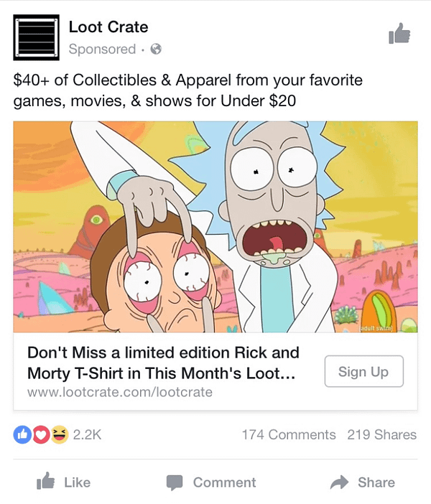View the 2.2K reactions count
This screenshot has height=504, width=431.
click(87, 435)
